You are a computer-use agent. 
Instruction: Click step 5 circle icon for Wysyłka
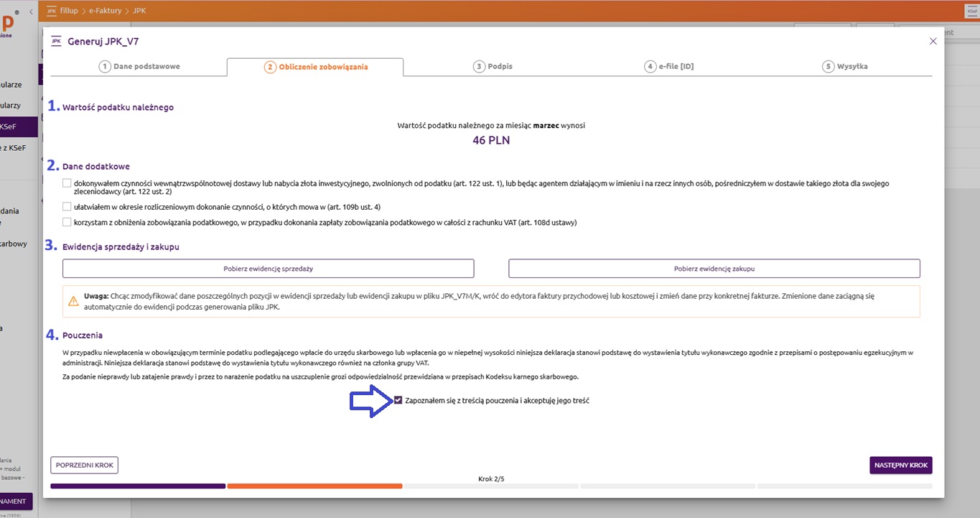[828, 67]
